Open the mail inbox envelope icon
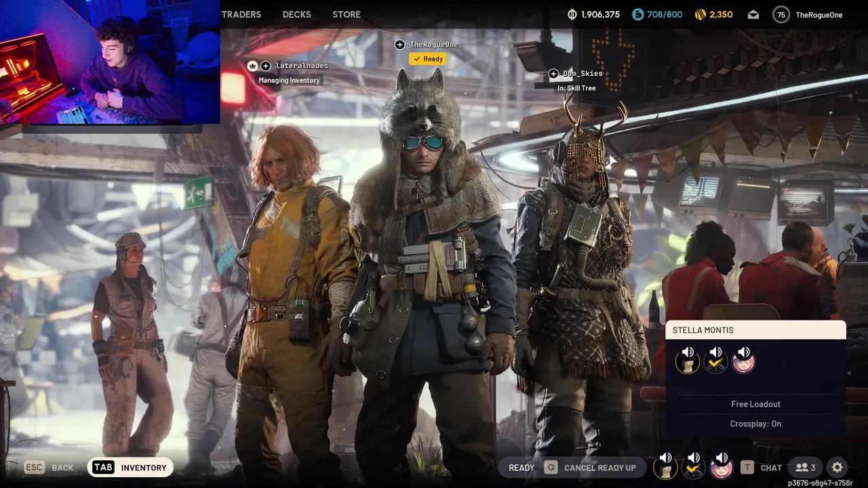This screenshot has height=488, width=868. tap(753, 14)
